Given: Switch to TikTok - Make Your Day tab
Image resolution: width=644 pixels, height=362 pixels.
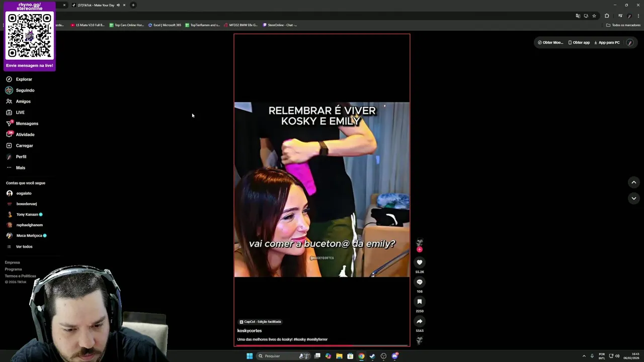Looking at the screenshot, I should click(96, 5).
